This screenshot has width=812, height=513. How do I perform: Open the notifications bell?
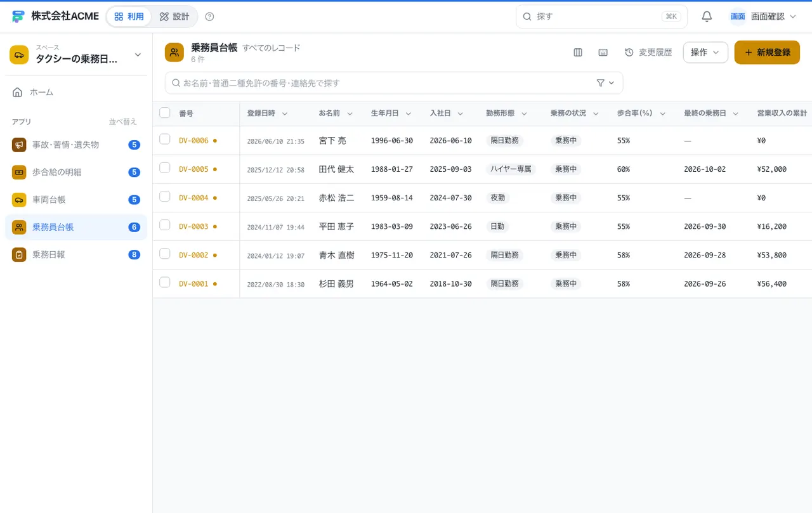707,16
